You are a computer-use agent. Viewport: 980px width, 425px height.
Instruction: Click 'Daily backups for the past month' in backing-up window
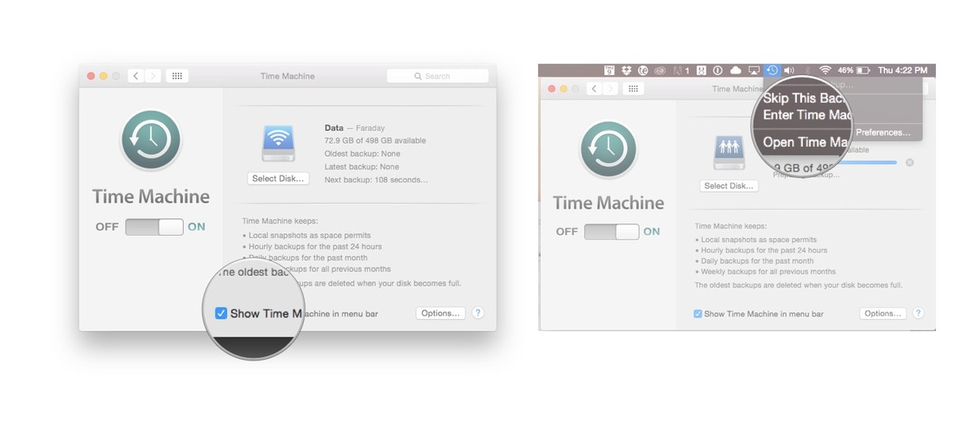[x=756, y=261]
